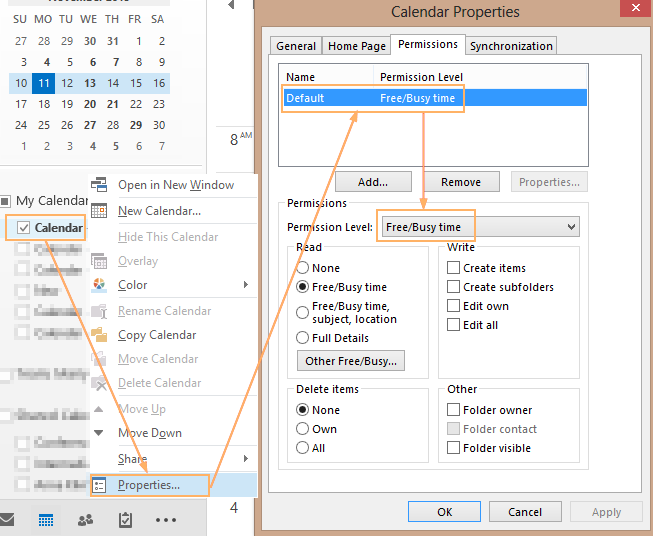Viewport: 653px width, 536px height.
Task: Choose Properties... in context menu
Action: pos(174,485)
